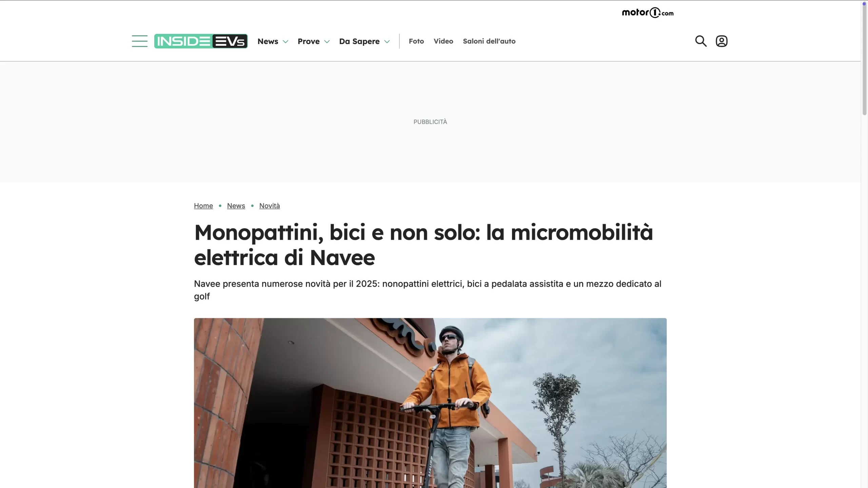Open the search magnifier icon
Viewport: 868px width, 488px height.
coord(701,41)
